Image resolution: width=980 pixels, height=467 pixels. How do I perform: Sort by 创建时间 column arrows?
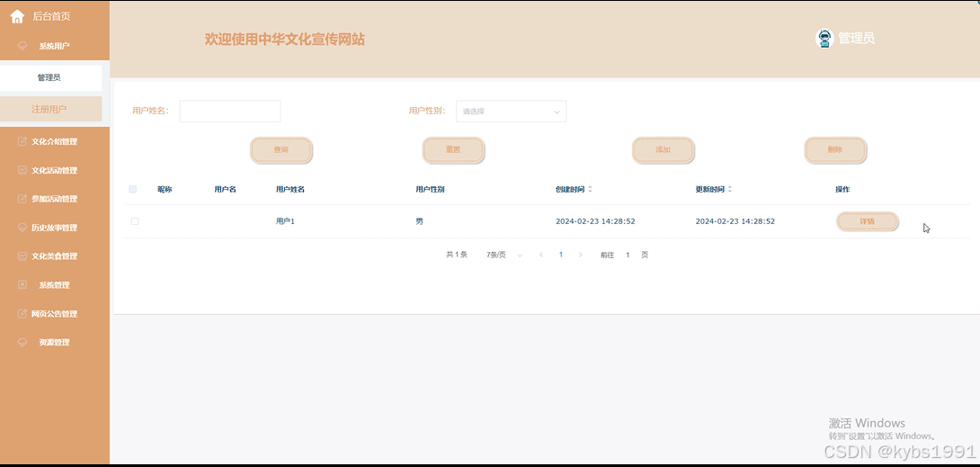point(590,189)
